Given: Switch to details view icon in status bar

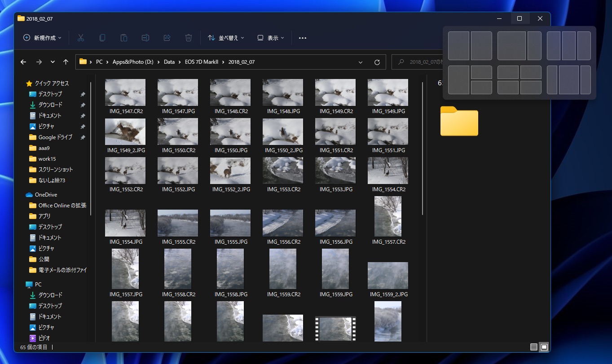Looking at the screenshot, I should tap(533, 347).
